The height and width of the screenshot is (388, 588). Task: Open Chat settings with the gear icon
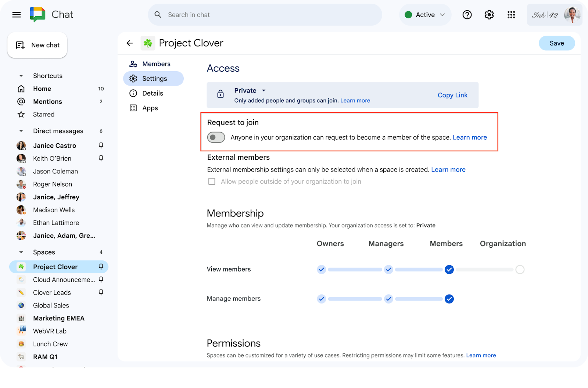(489, 14)
